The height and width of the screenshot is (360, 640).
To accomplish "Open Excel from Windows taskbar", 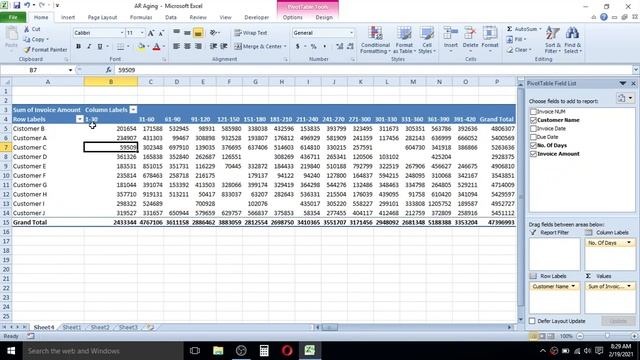I will click(310, 350).
